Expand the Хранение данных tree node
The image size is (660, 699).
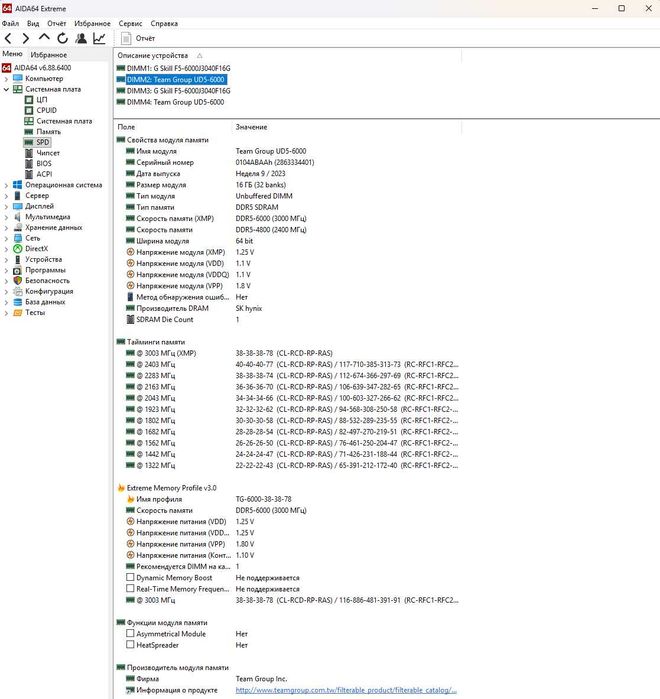[6, 228]
